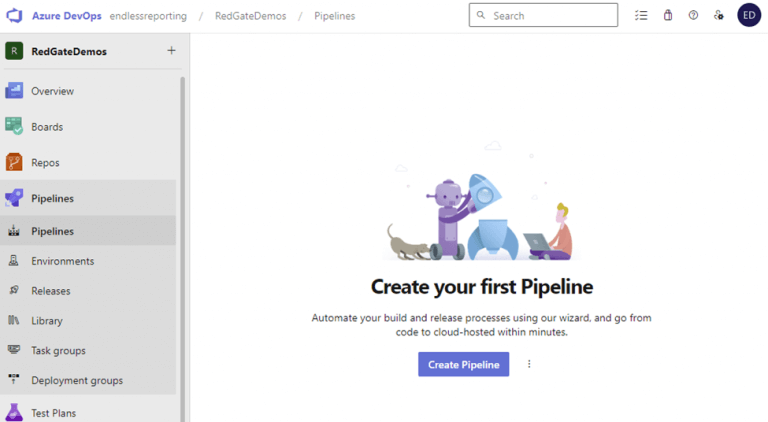Screen dimensions: 768x422
Task: Click the Help question mark icon
Action: [693, 16]
